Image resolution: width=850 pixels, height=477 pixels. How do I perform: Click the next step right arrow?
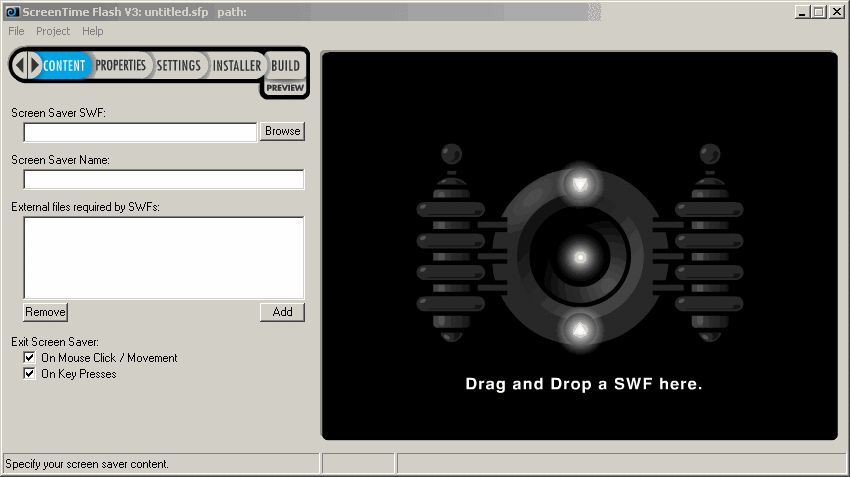[35, 66]
